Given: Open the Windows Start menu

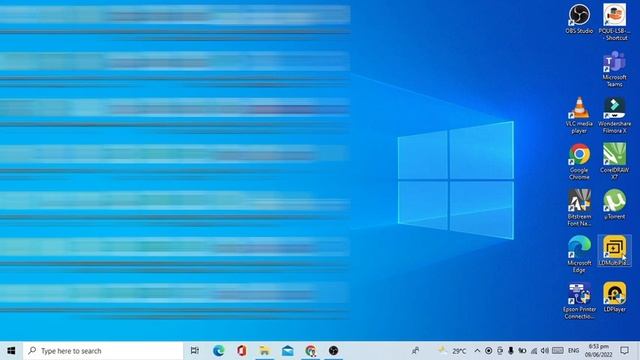Looking at the screenshot, I should (x=11, y=351).
